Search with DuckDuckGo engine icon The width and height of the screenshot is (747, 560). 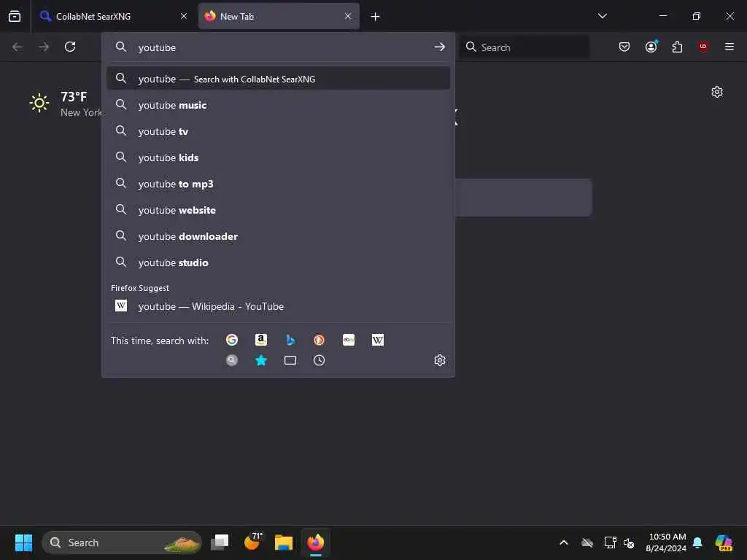coord(320,340)
